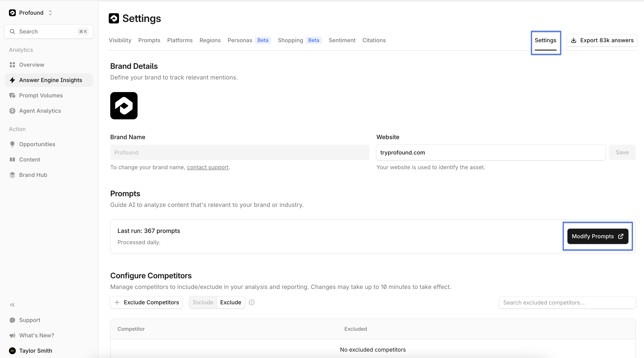Click the Prompt Volumes chat icon
Image resolution: width=644 pixels, height=358 pixels.
coord(12,95)
